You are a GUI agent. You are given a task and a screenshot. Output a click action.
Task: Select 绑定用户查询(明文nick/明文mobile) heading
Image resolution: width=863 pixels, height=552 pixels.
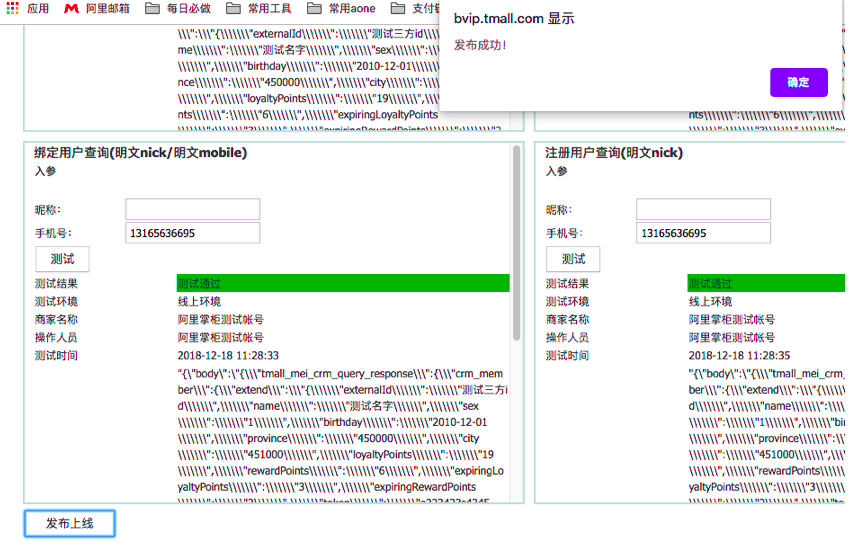click(141, 152)
